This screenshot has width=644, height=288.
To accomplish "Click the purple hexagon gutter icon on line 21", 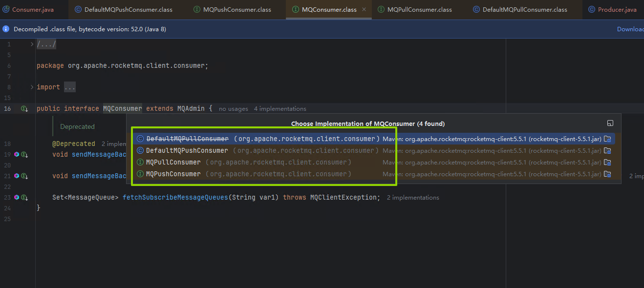I will (17, 176).
